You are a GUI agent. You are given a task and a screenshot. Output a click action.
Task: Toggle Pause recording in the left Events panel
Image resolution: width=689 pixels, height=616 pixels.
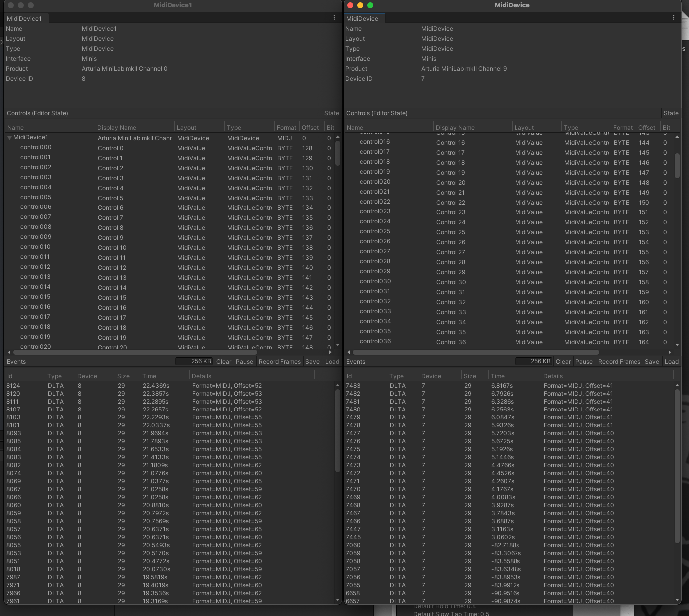coord(244,361)
